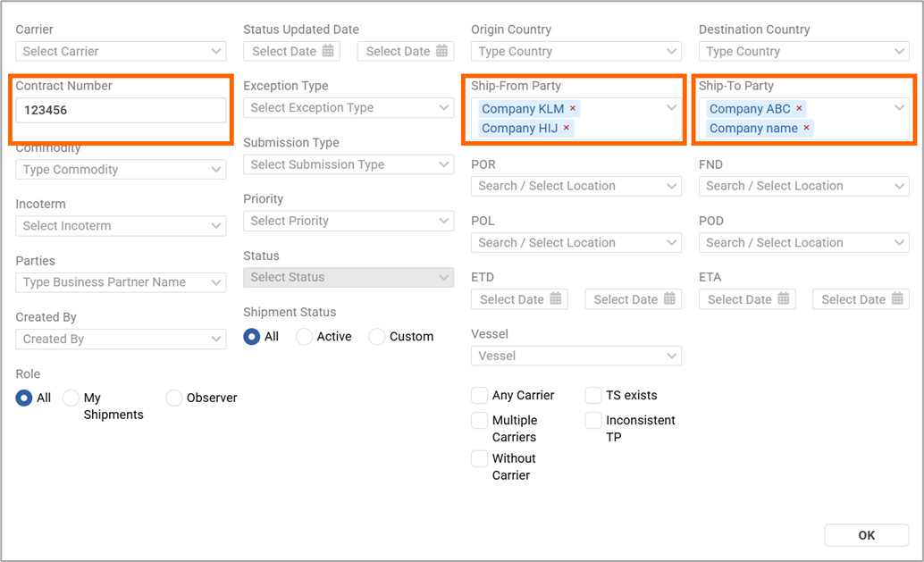Open calendar for first Status Updated Date
The width and height of the screenshot is (924, 562).
[x=328, y=51]
